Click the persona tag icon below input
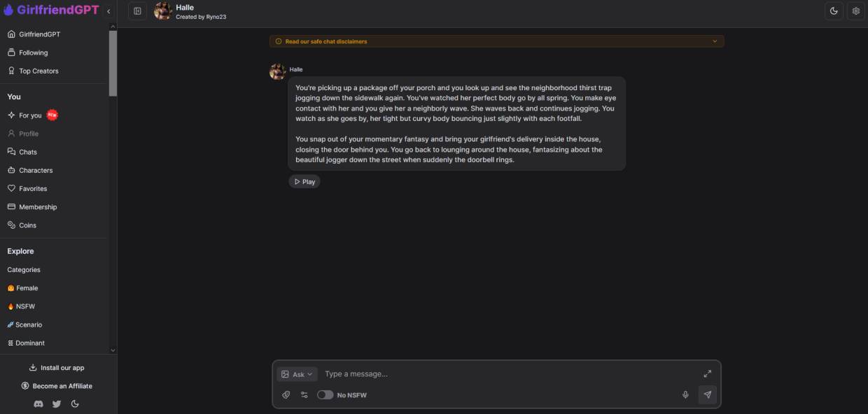The image size is (868, 414). [286, 394]
